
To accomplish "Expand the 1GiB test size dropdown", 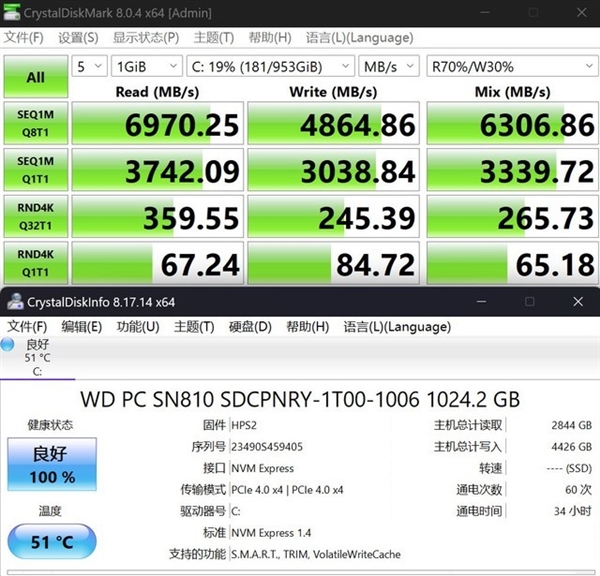I will 145,66.
